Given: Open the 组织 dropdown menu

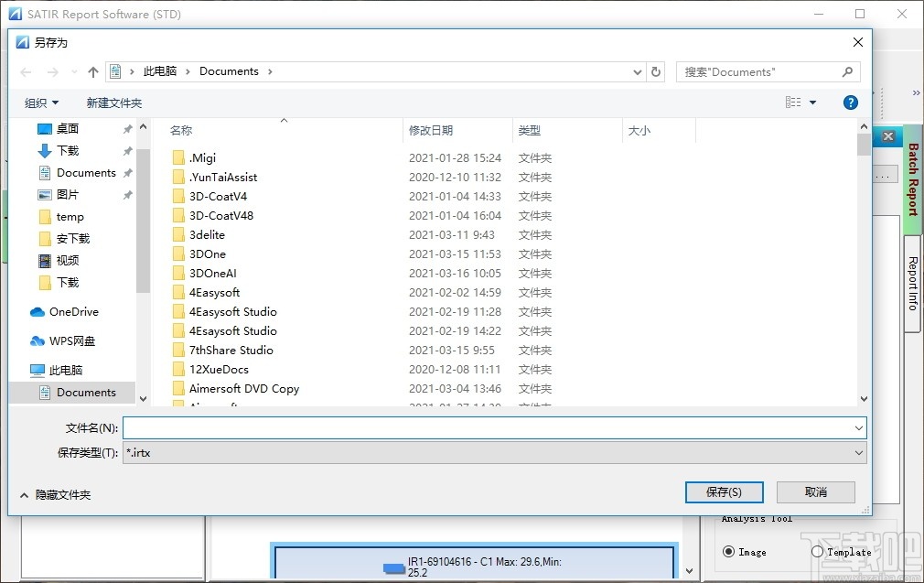Looking at the screenshot, I should point(40,103).
